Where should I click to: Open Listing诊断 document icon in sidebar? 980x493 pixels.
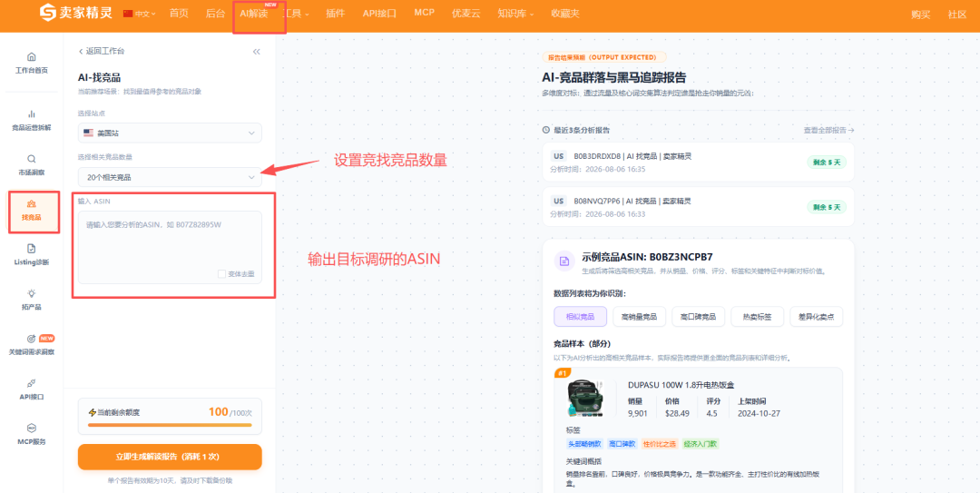pyautogui.click(x=31, y=249)
